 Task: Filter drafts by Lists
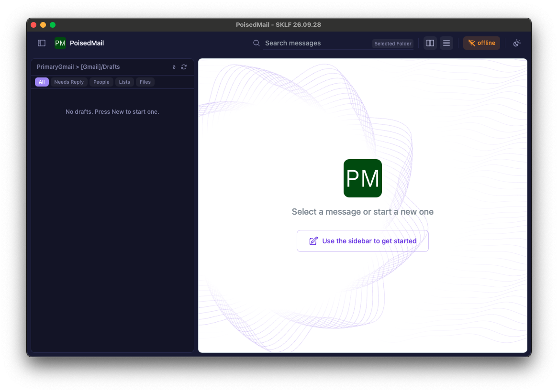coord(124,82)
